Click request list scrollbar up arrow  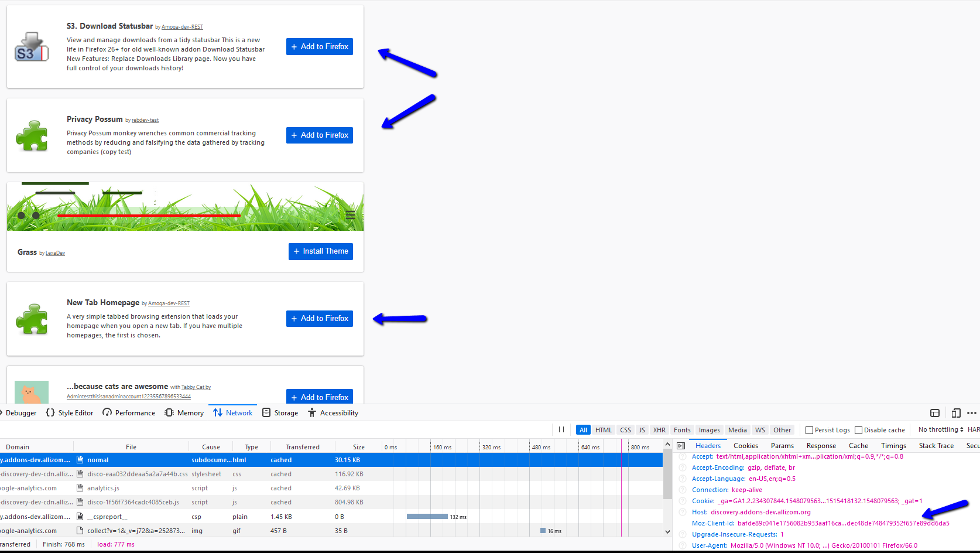click(667, 445)
